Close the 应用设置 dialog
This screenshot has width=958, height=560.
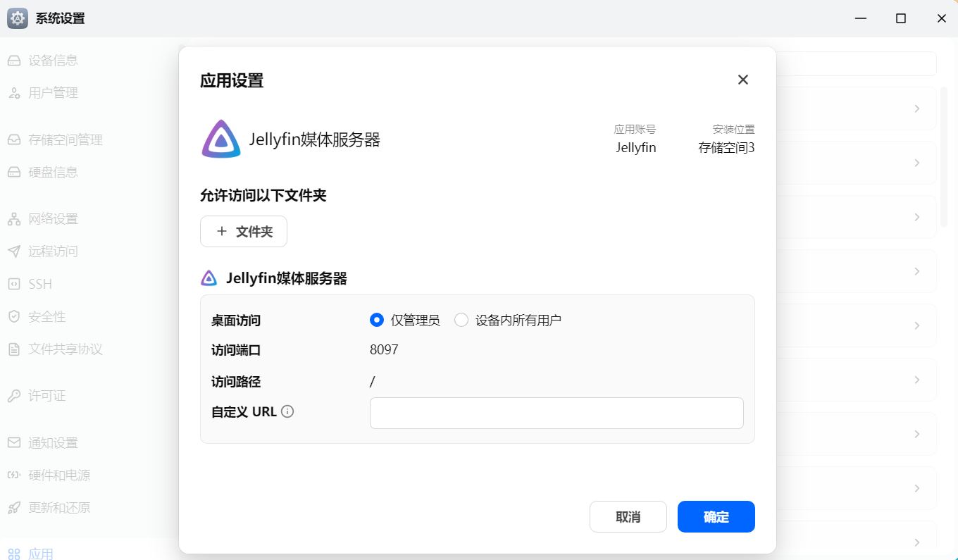point(742,80)
